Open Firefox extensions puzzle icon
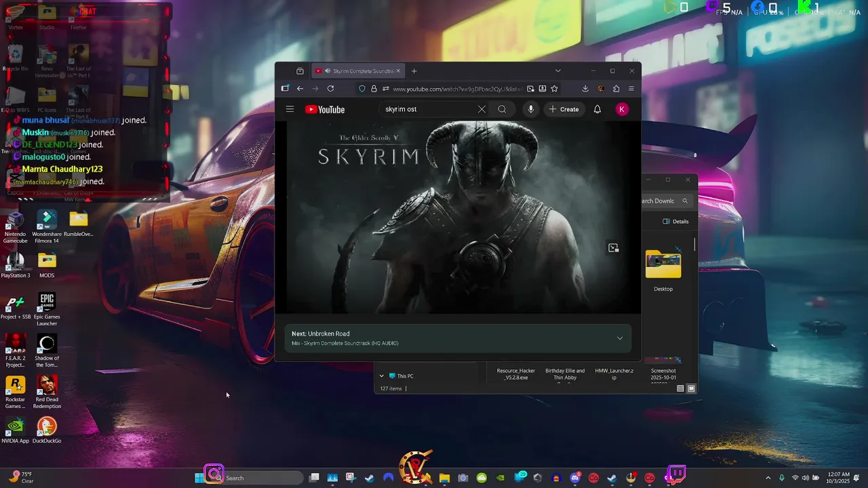Screen dimensions: 868x488 click(616, 89)
